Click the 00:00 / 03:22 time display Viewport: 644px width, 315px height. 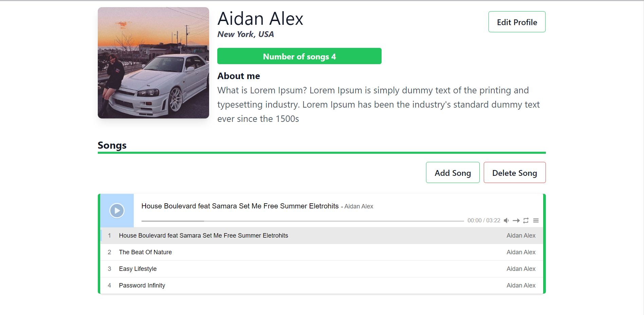coord(483,221)
